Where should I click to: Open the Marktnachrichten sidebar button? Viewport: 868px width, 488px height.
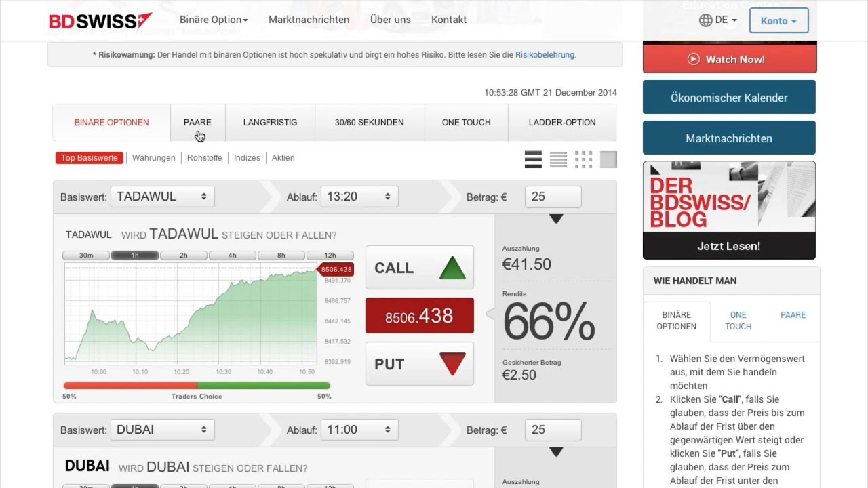pos(729,138)
